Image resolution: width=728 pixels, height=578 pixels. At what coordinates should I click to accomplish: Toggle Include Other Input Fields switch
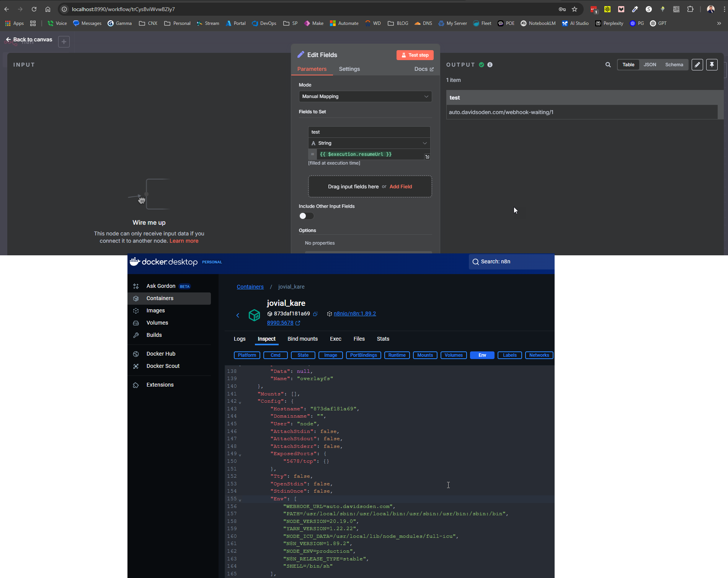click(306, 216)
